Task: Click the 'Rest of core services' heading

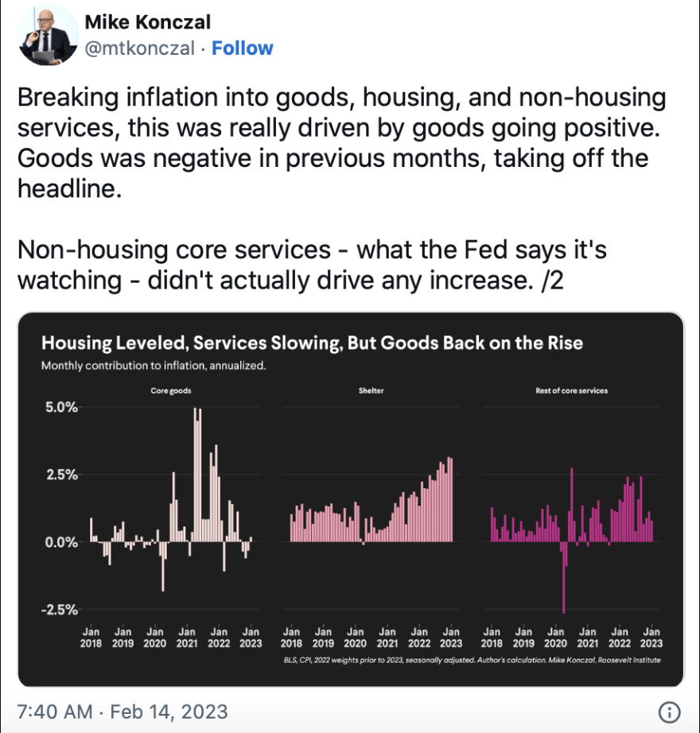Action: tap(572, 390)
